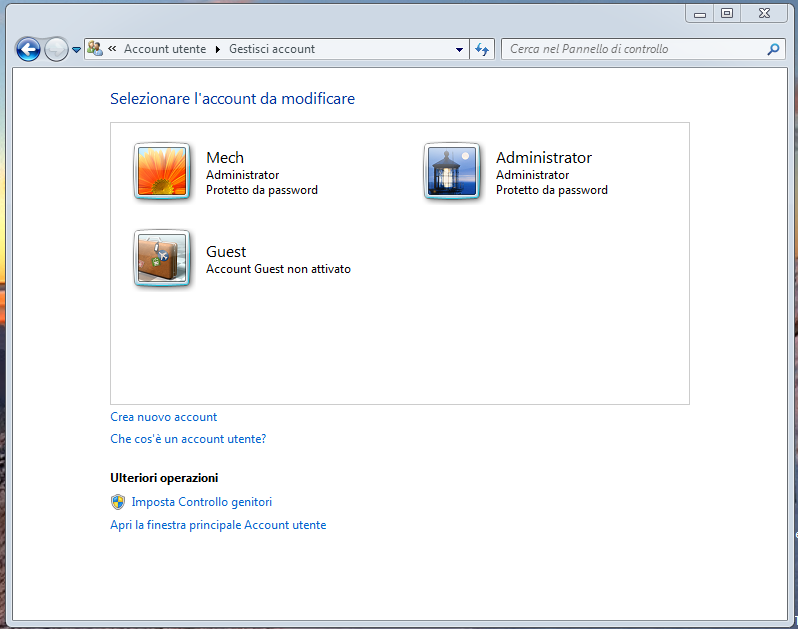This screenshot has height=629, width=798.
Task: Refresh the page with the refresh button
Action: coord(483,49)
